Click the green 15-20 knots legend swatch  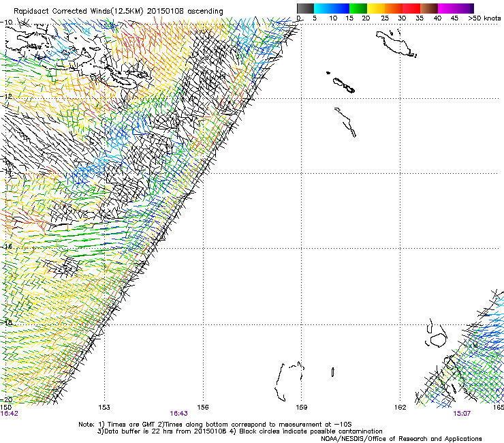(x=358, y=8)
